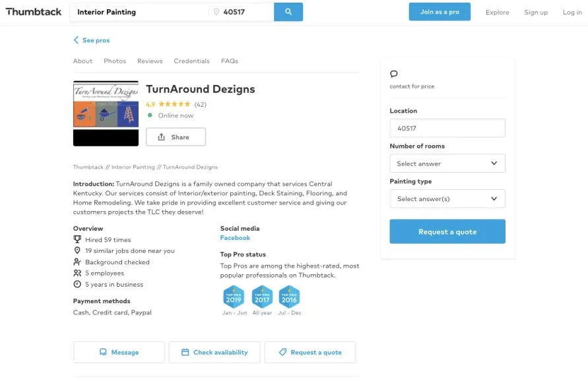Switch to the Credentials tab
This screenshot has width=588, height=381.
pos(191,61)
